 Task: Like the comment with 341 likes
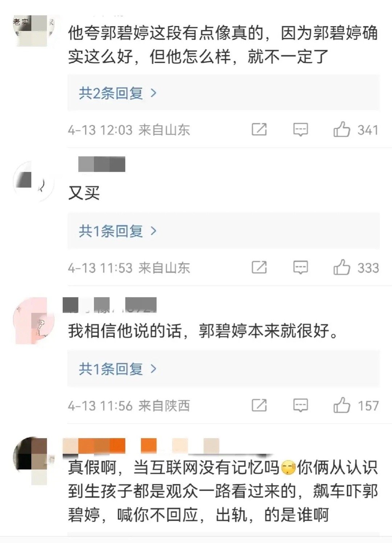click(x=342, y=130)
